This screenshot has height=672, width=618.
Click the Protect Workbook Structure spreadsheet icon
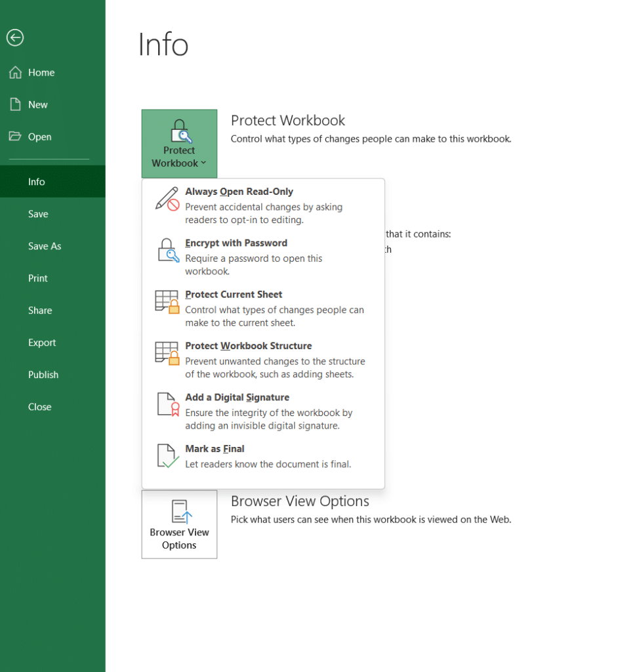click(x=167, y=354)
